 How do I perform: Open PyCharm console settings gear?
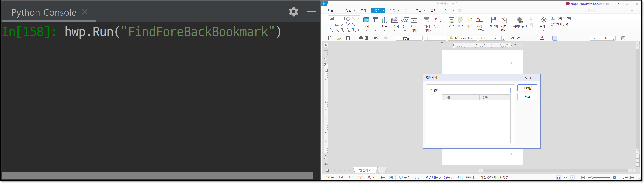(x=294, y=12)
